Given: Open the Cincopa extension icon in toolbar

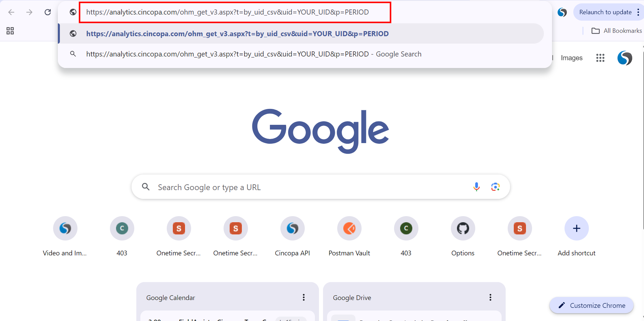Looking at the screenshot, I should point(562,12).
